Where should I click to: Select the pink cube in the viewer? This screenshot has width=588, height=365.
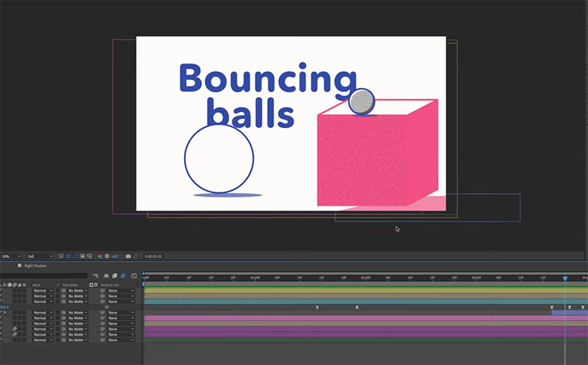click(x=378, y=153)
